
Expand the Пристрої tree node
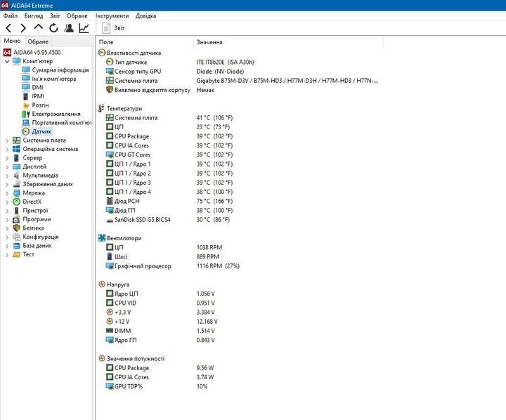click(7, 211)
